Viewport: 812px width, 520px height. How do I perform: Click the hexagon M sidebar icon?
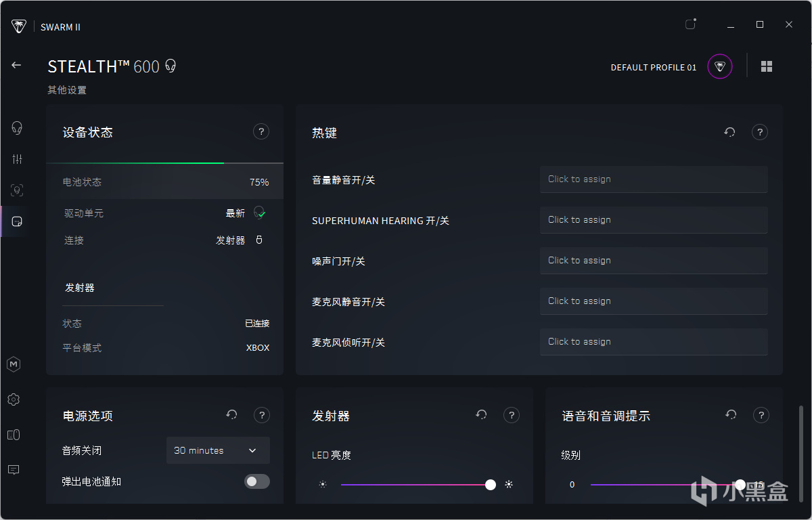pos(14,364)
